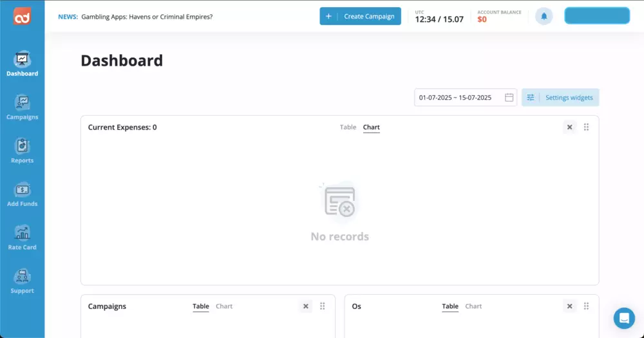
Task: Click the date range 01-07-2025 ~ 15-07-2025 field
Action: pyautogui.click(x=466, y=97)
